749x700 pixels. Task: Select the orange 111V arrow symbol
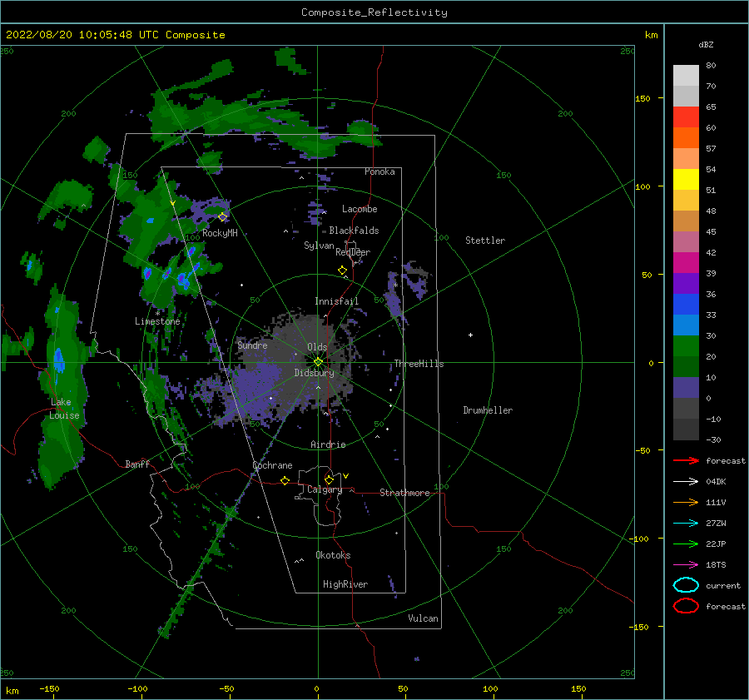tap(686, 502)
